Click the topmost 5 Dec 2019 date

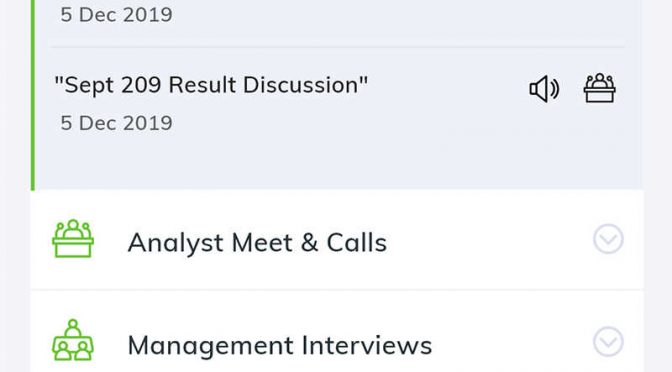pos(116,15)
